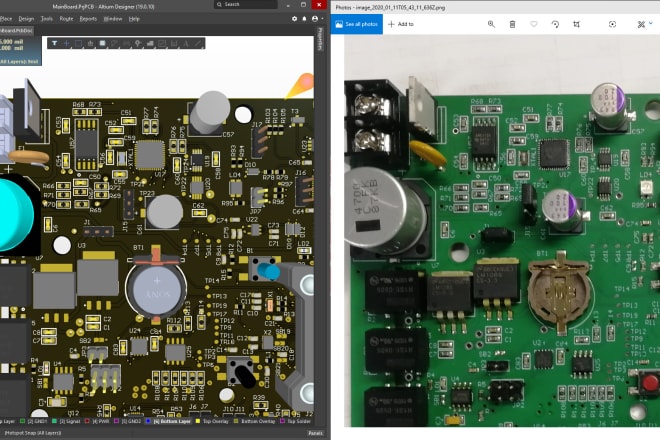
Task: Open the Place menu in Altium
Action: (6, 19)
